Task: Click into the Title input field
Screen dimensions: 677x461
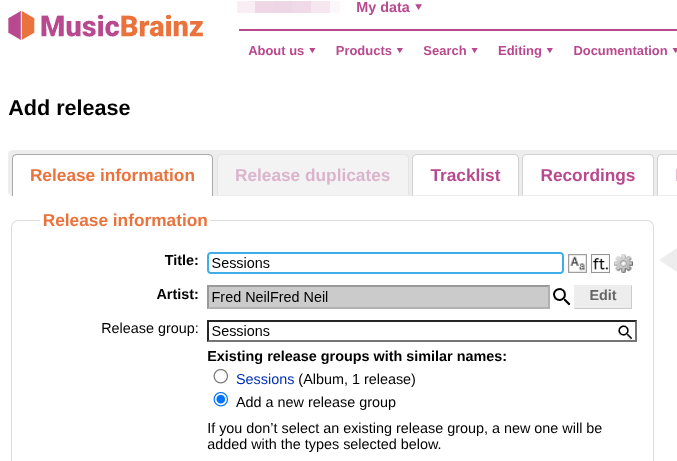Action: point(385,263)
